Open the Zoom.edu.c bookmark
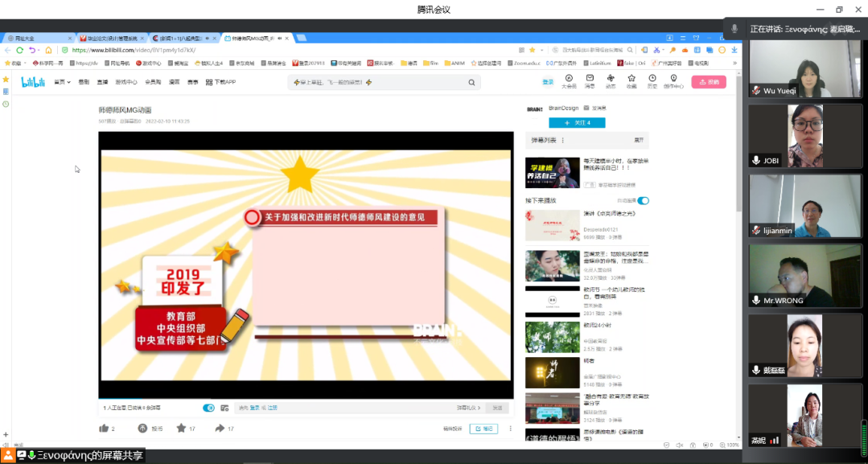Image resolution: width=868 pixels, height=464 pixels. 523,63
